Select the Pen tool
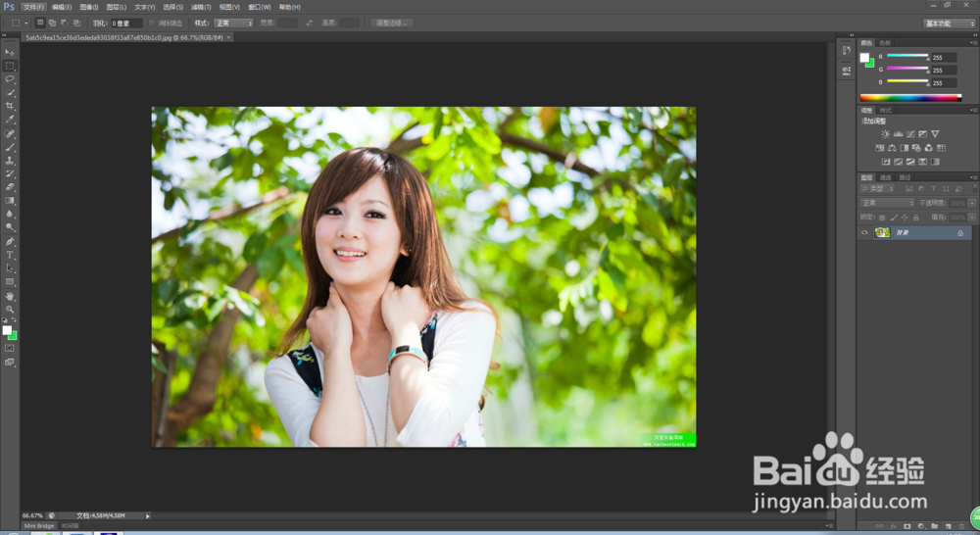This screenshot has width=980, height=535. point(10,241)
